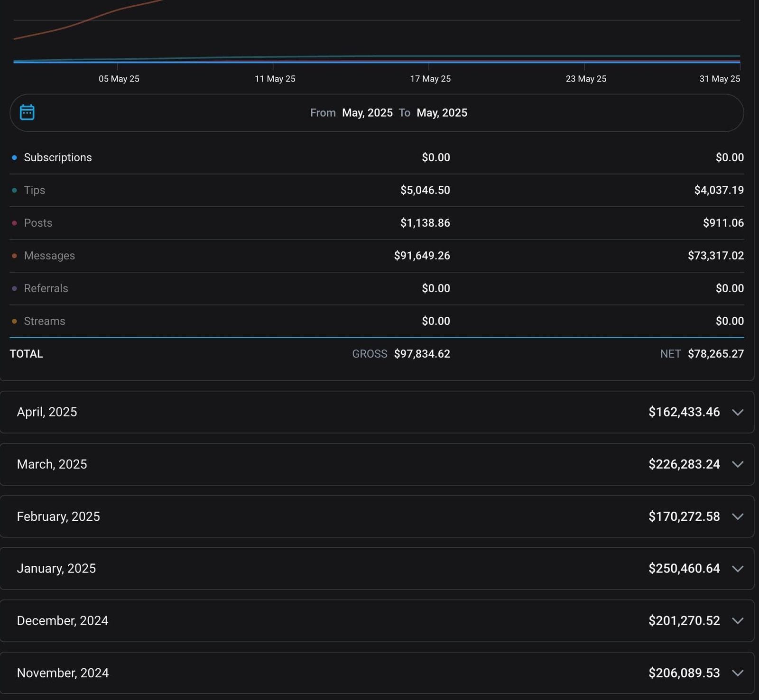Expand the February, 2025 earnings chevron
The image size is (759, 700).
coord(737,516)
